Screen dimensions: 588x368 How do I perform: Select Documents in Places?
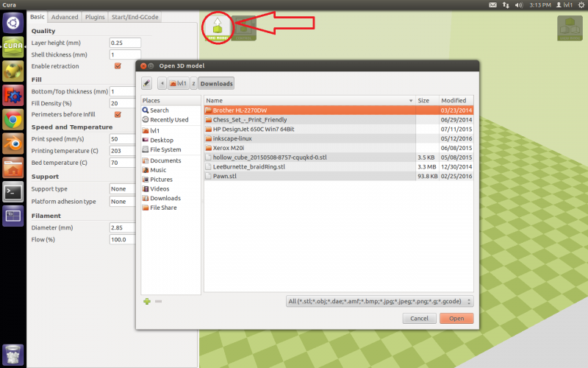(x=171, y=160)
